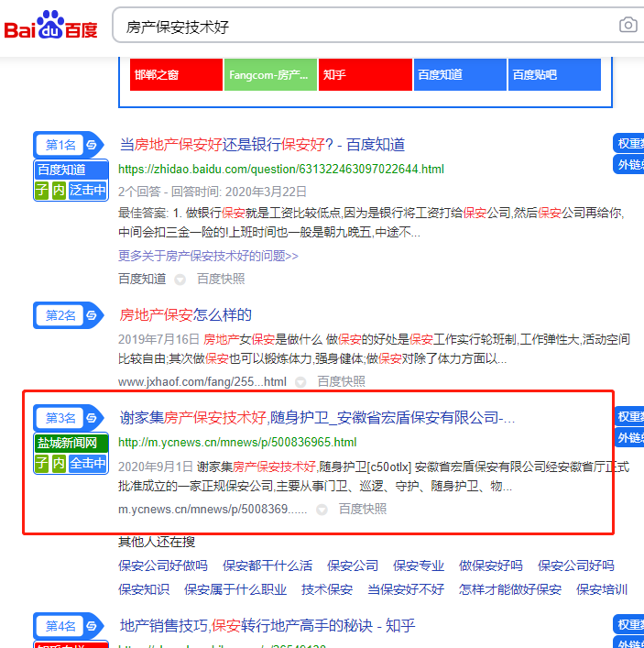This screenshot has height=648, width=644.
Task: Search related query 保安公司好做吗
Action: coord(163,566)
